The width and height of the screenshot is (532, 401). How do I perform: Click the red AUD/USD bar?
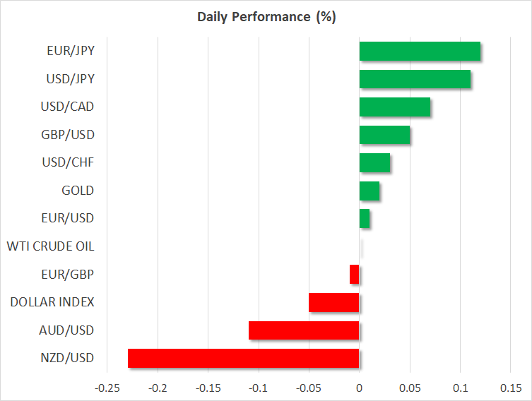coord(304,330)
